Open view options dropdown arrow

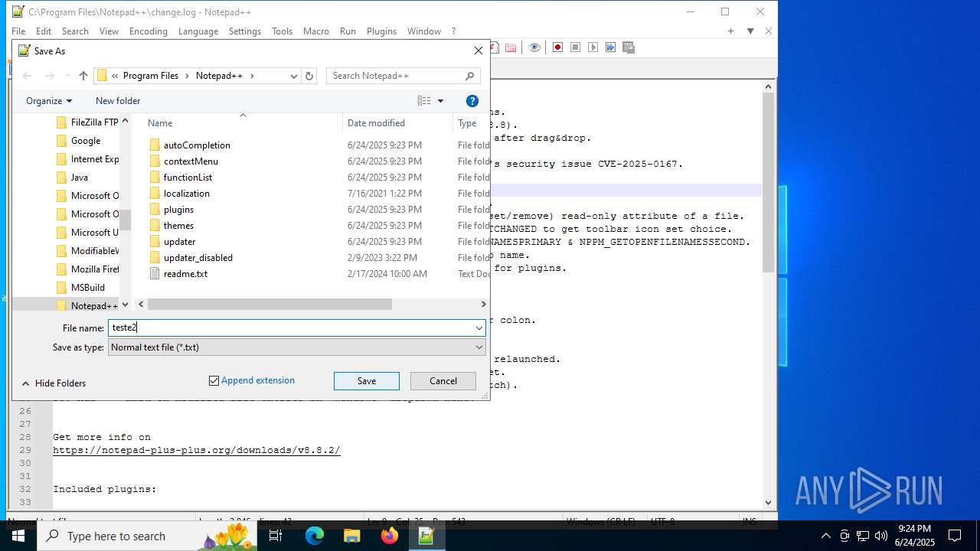tap(440, 101)
